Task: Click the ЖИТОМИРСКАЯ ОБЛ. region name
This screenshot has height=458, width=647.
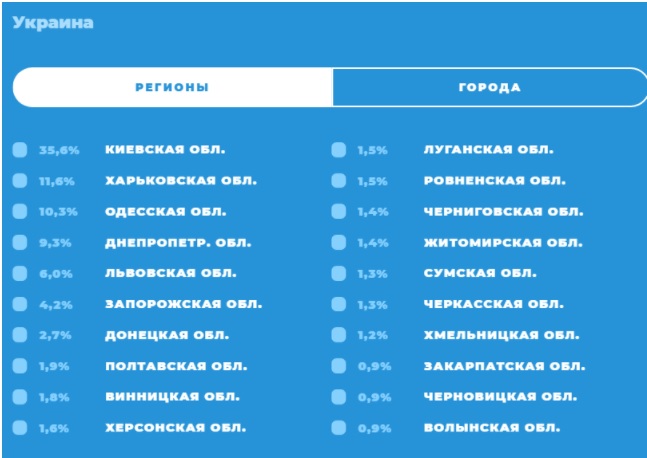Action: click(x=503, y=243)
